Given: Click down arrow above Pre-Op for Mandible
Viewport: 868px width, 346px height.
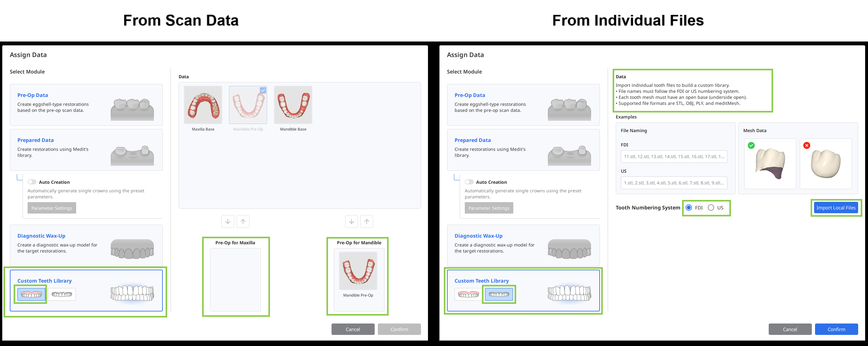Looking at the screenshot, I should pos(352,221).
